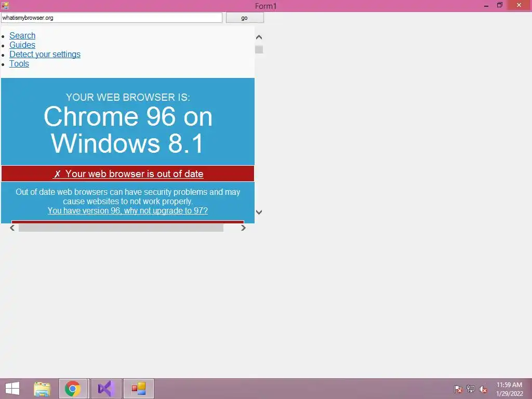
Task: Follow the 'why not upgrade to 97?' link
Action: point(128,210)
